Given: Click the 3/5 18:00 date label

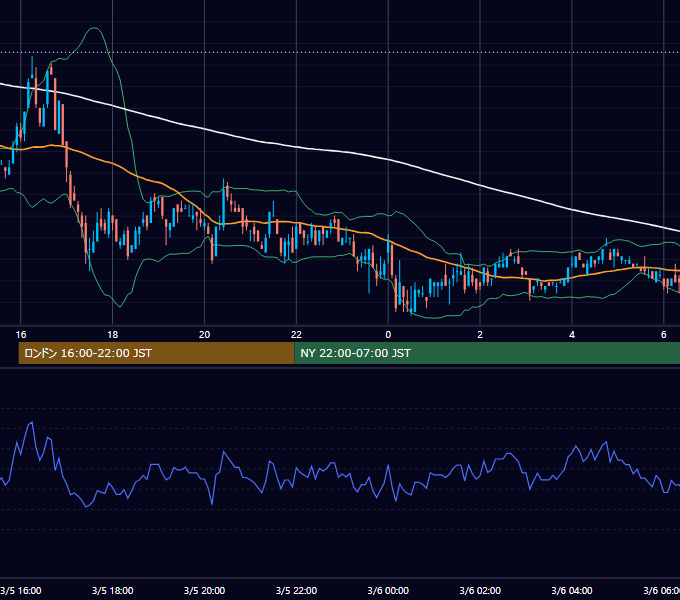Looking at the screenshot, I should click(112, 590).
